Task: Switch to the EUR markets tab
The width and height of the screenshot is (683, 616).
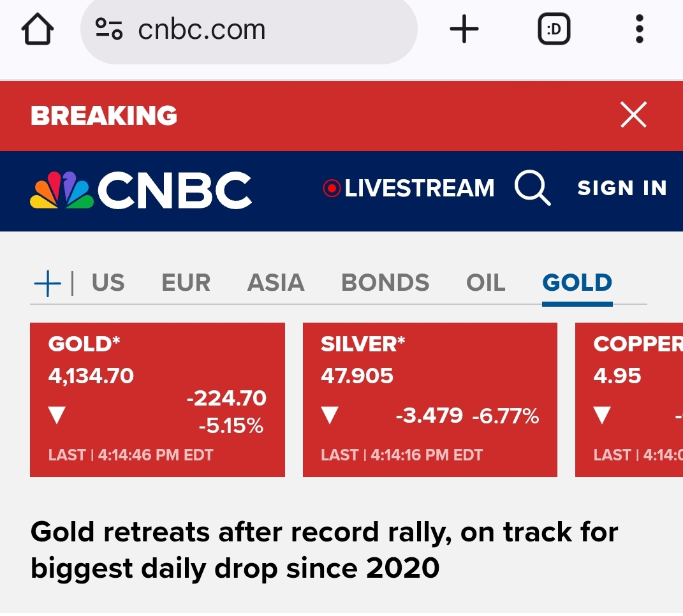Action: 186,283
